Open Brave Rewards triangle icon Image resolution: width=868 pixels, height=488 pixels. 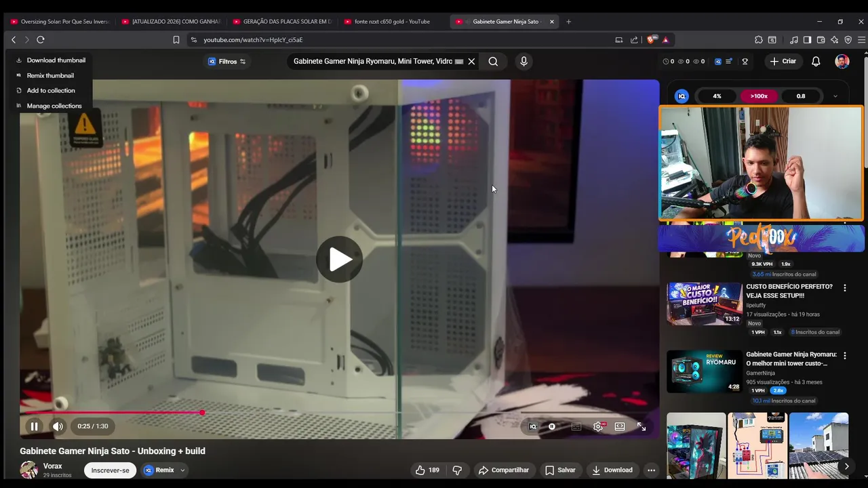point(665,40)
